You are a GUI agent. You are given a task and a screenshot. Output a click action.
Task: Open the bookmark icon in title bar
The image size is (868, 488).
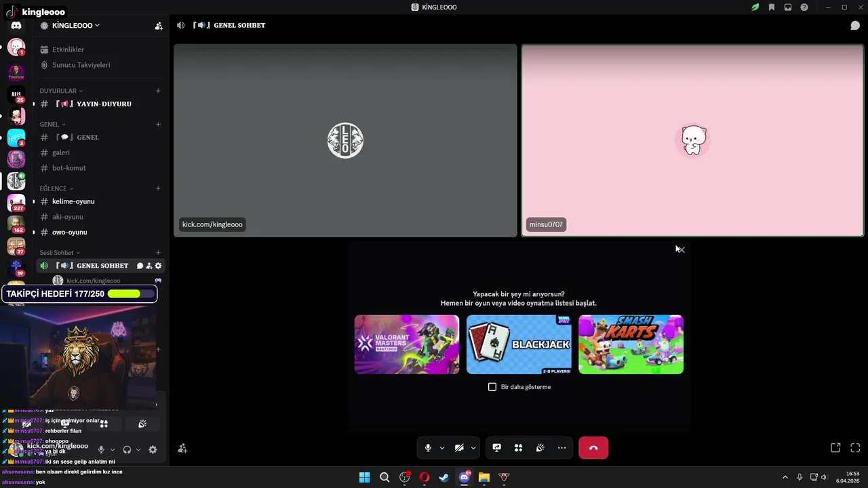[x=772, y=7]
